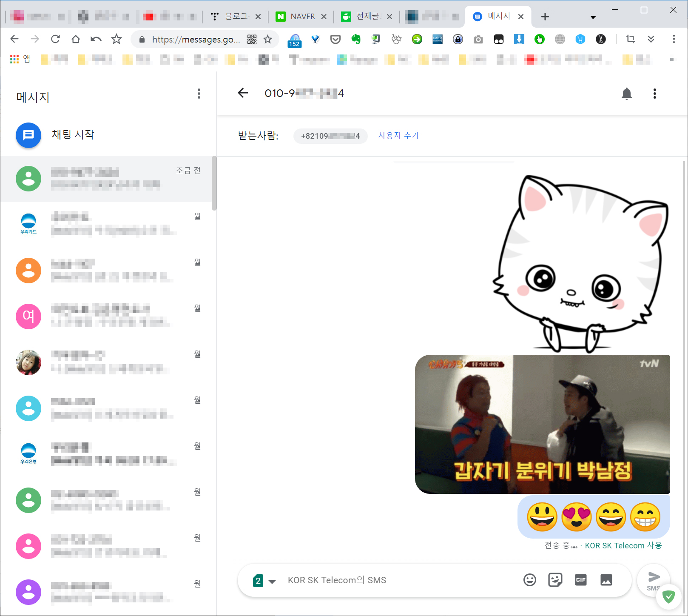The width and height of the screenshot is (688, 616).
Task: Open conversation with purple contact avatar
Action: point(106,592)
